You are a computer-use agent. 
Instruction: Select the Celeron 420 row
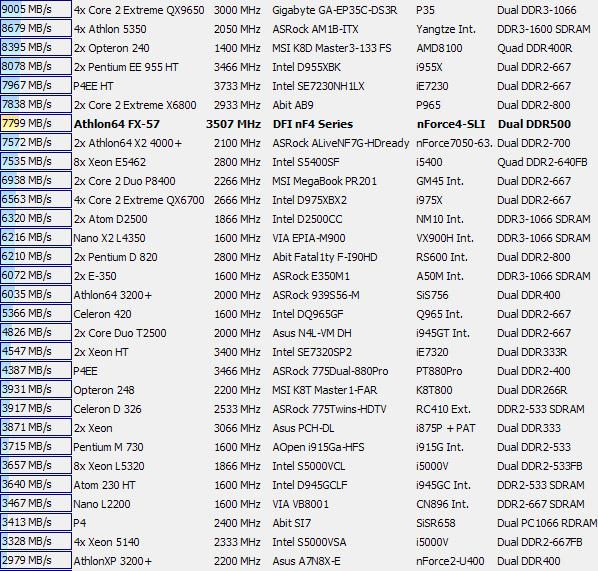[299, 314]
